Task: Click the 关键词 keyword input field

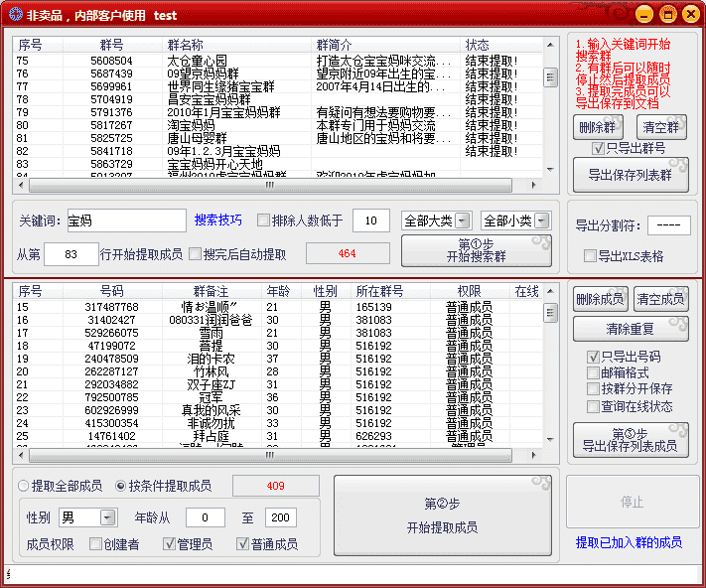Action: click(x=125, y=220)
